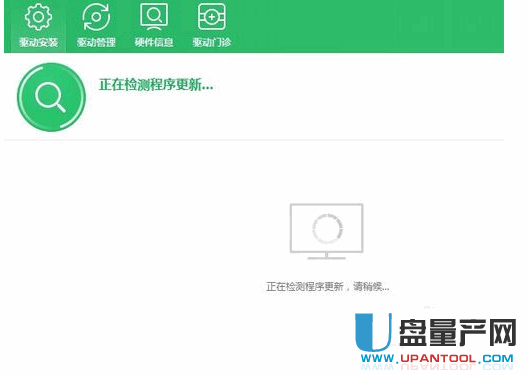Open the 驱动管理 refresh icon
This screenshot has width=529, height=375.
coord(96,17)
